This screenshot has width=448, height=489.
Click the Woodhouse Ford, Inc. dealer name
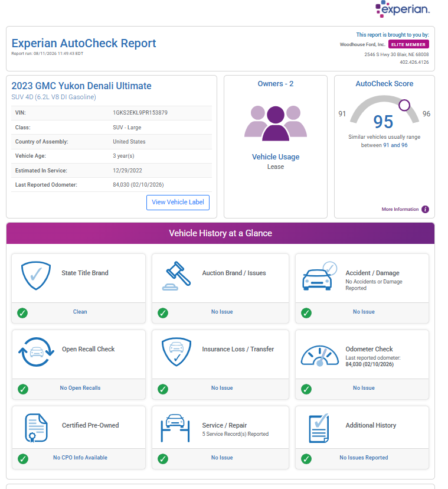pos(362,44)
